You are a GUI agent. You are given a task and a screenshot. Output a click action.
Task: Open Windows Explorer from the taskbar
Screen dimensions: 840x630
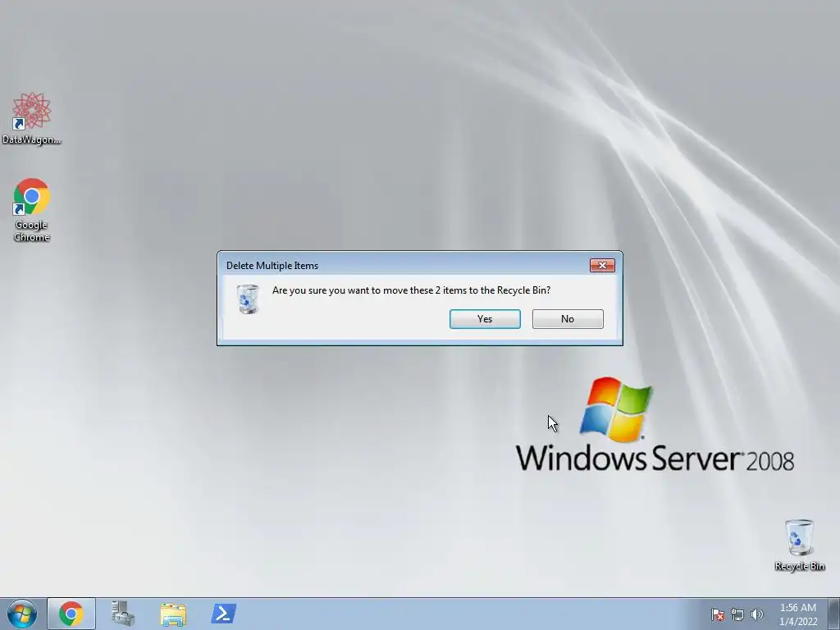pyautogui.click(x=173, y=614)
